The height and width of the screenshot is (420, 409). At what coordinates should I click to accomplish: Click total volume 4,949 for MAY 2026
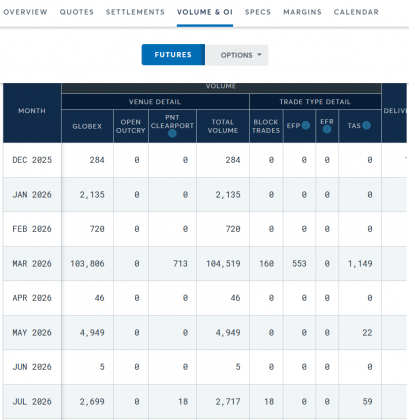[x=228, y=333]
